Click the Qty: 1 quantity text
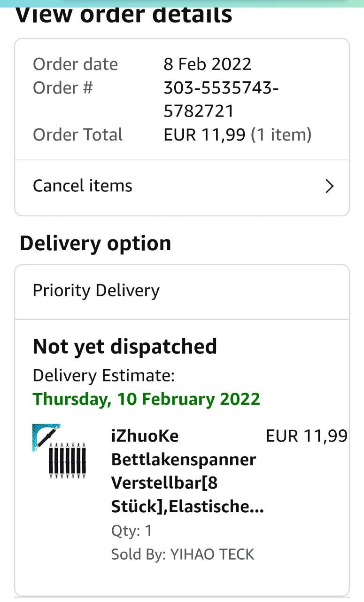 click(132, 531)
